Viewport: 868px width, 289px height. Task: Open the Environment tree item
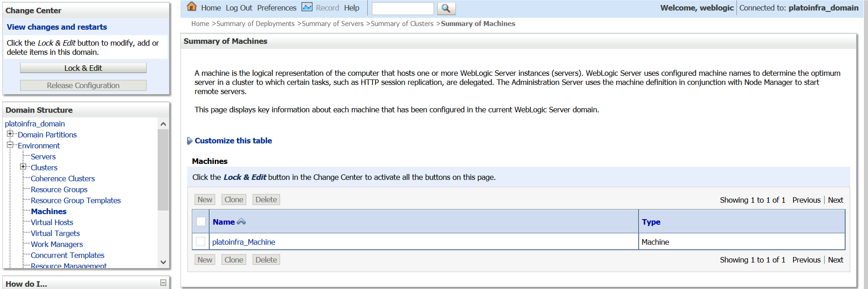[39, 146]
